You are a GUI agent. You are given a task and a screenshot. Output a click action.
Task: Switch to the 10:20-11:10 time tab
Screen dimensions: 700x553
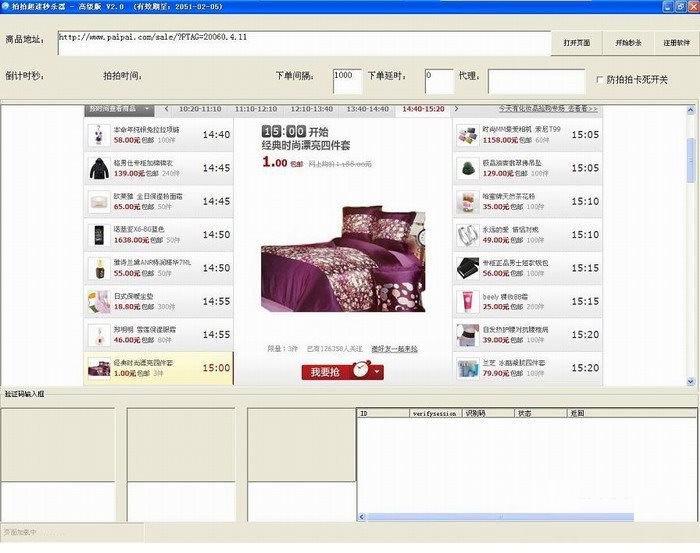tap(200, 109)
